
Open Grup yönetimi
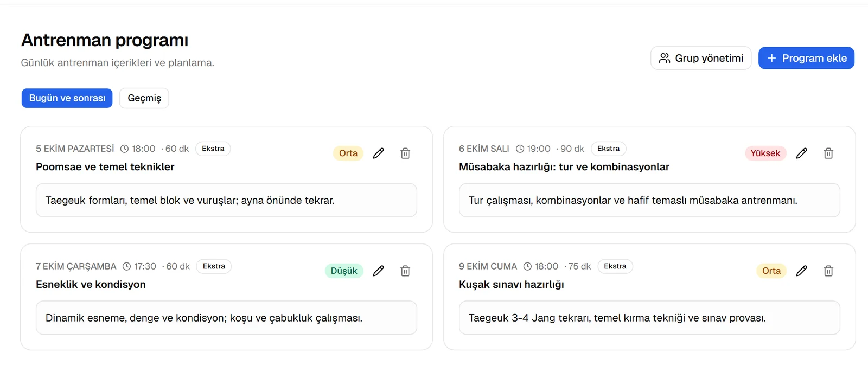coord(701,58)
